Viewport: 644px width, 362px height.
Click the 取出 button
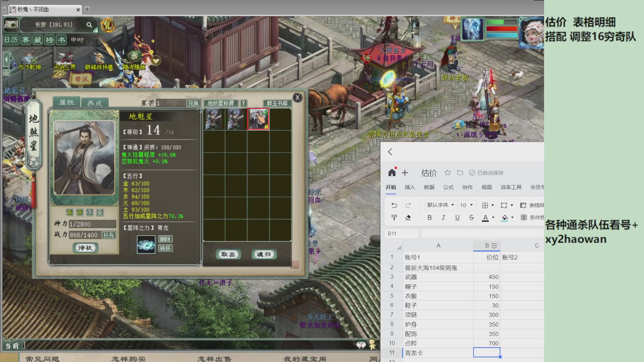228,254
